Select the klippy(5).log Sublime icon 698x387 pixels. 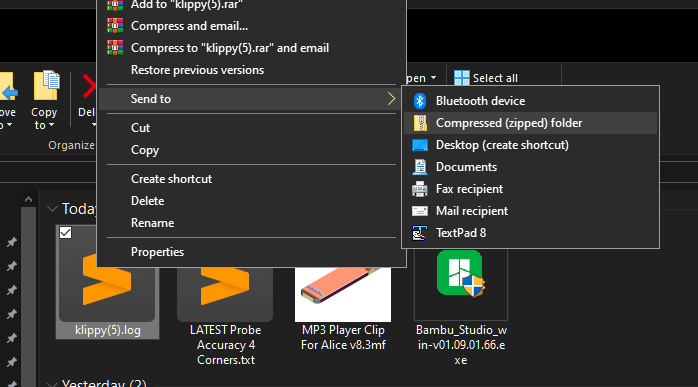(107, 280)
